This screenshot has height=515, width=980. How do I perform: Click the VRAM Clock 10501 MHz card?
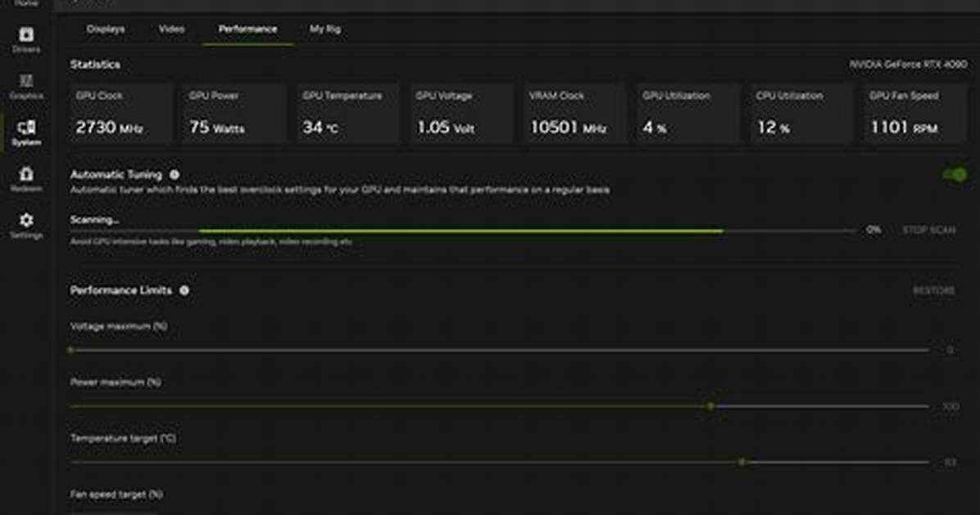coord(575,114)
